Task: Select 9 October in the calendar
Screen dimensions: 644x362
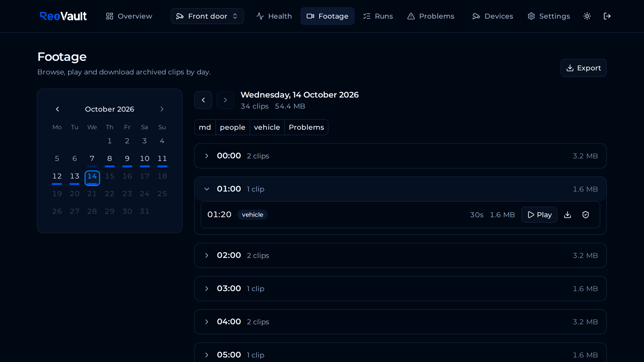Action: (127, 160)
